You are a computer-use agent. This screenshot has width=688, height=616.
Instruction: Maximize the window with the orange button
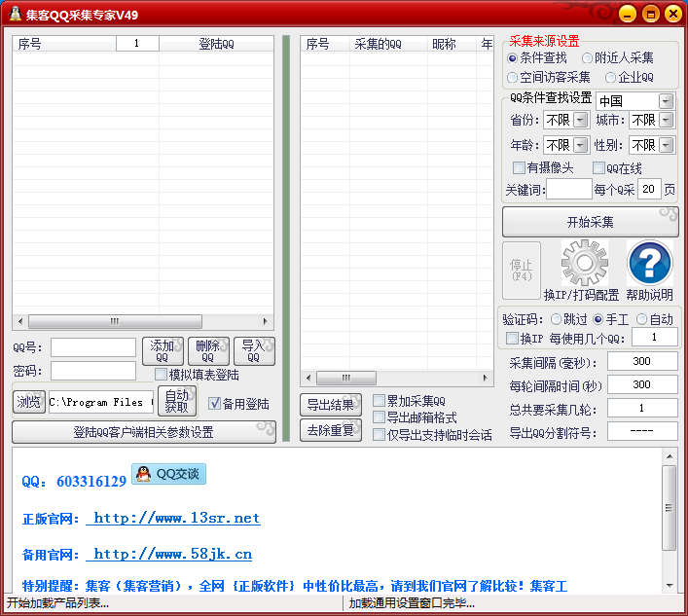(x=651, y=14)
